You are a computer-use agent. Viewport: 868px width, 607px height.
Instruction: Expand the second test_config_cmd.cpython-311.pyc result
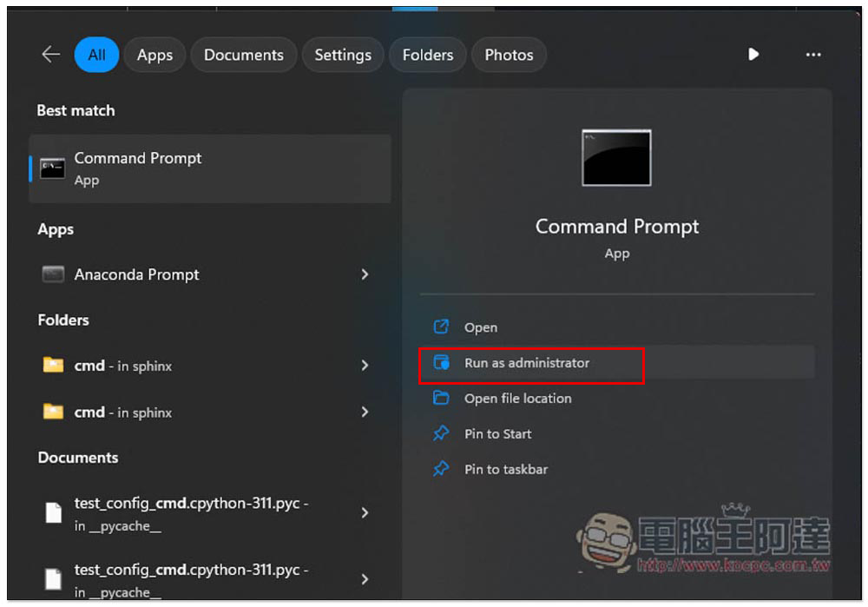[x=365, y=579]
